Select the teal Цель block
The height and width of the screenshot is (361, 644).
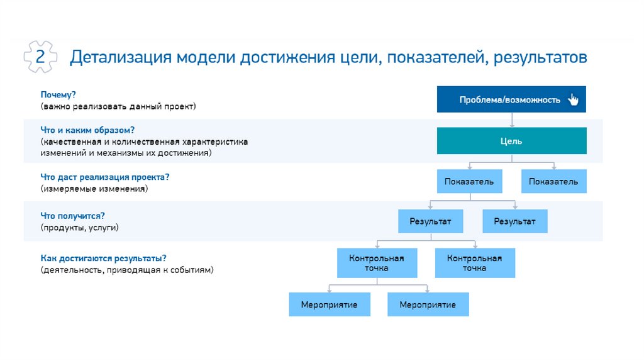click(512, 141)
